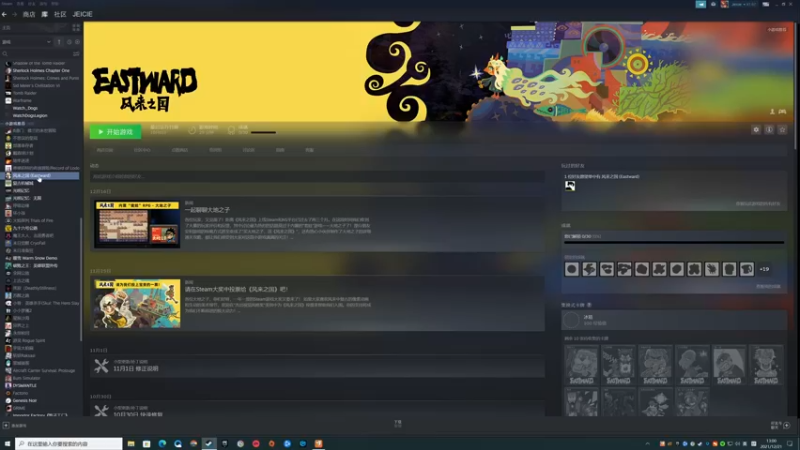
Task: Click the friend avatar who played Eastward
Action: pos(570,186)
